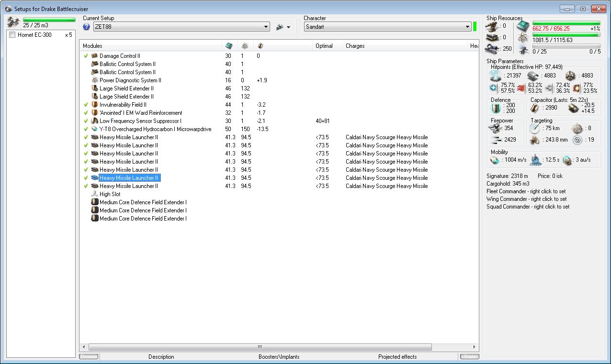Toggle 'Anointed' I EM Ward Reinforcement checkmark

click(86, 113)
